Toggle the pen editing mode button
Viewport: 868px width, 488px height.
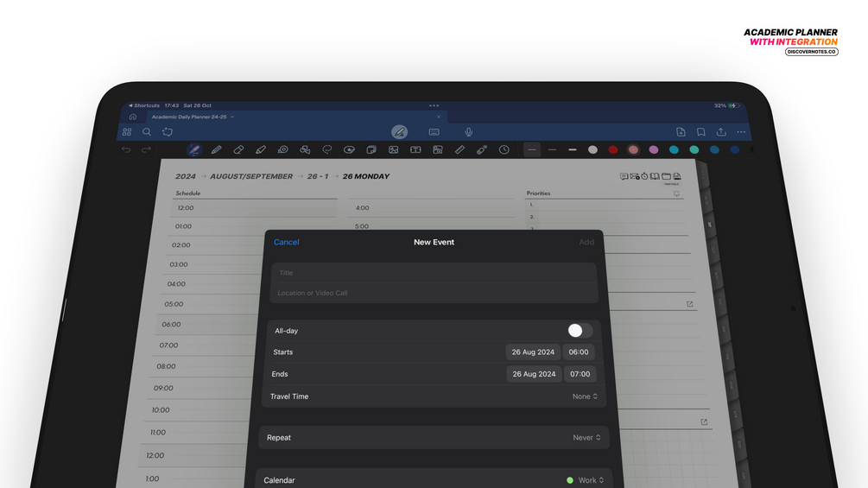399,131
